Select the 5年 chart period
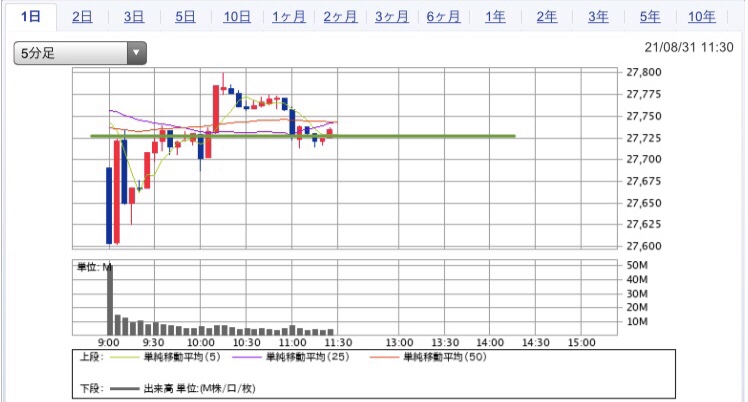 coord(650,17)
